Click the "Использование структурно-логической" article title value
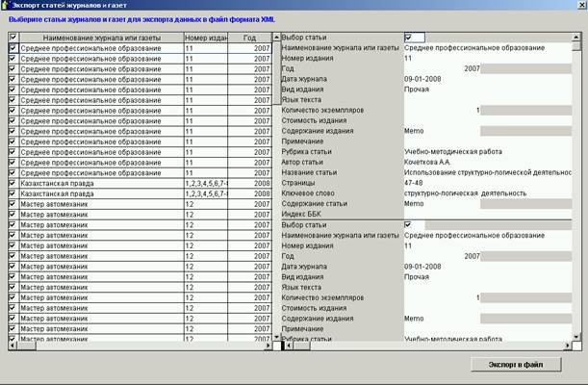Viewport: 588px width, 385px height. pyautogui.click(x=488, y=172)
